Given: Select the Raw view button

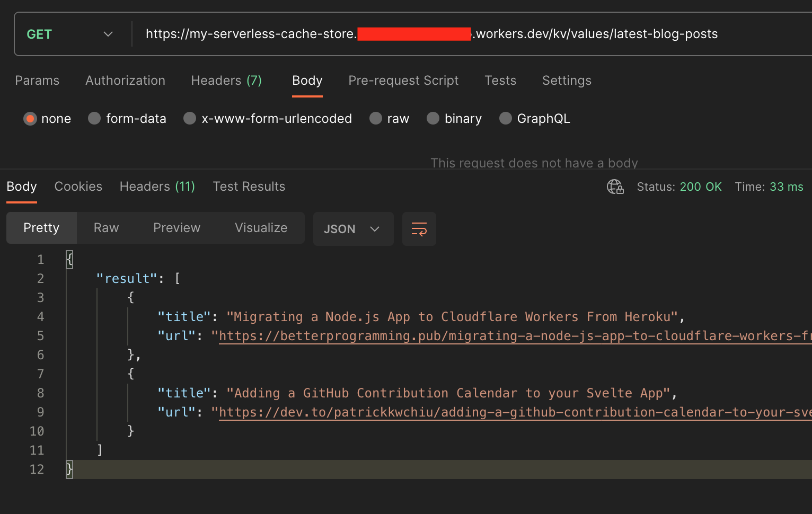Looking at the screenshot, I should [106, 228].
